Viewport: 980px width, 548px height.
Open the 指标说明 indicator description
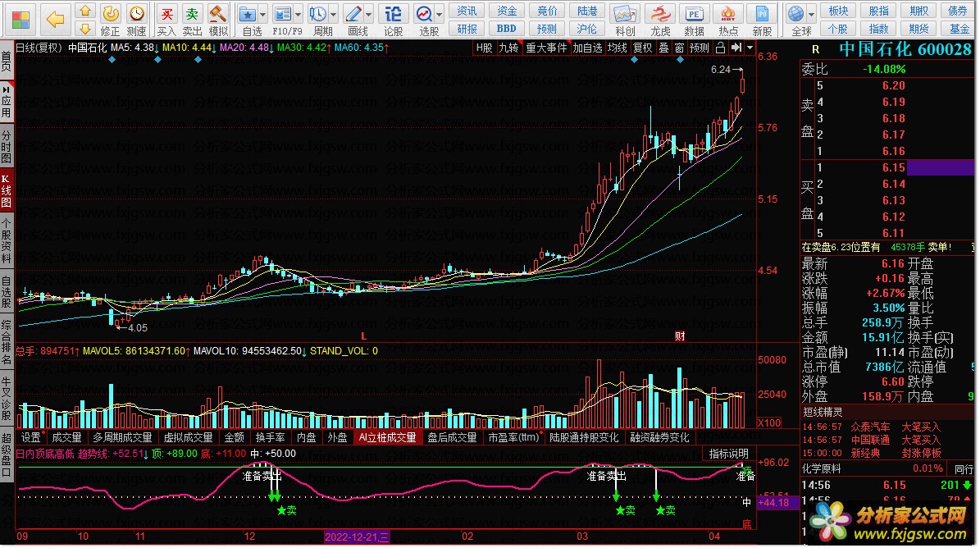coord(728,454)
